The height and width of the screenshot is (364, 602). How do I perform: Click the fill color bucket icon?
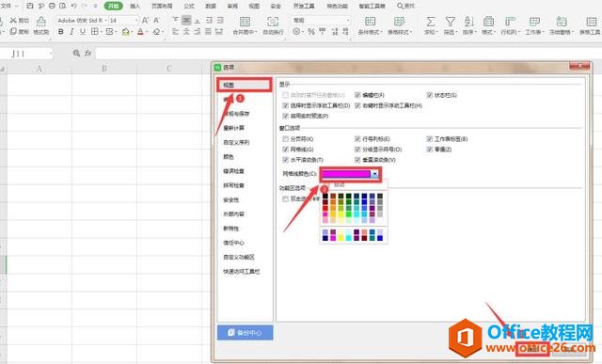125,32
